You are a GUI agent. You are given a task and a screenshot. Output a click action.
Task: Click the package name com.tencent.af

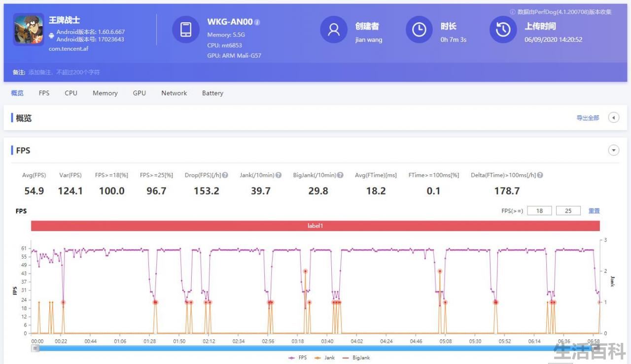(69, 49)
